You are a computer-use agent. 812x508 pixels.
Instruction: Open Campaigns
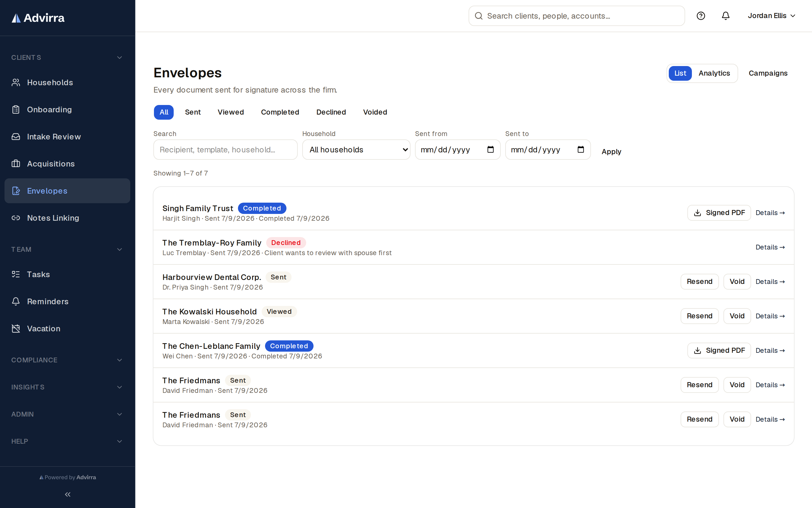click(768, 73)
